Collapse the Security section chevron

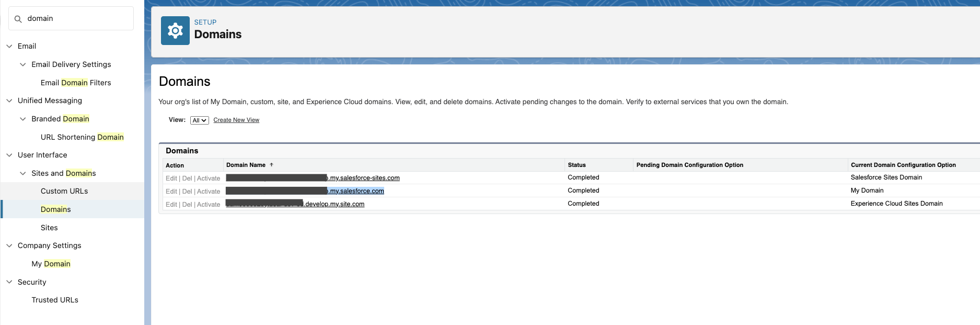pos(9,282)
